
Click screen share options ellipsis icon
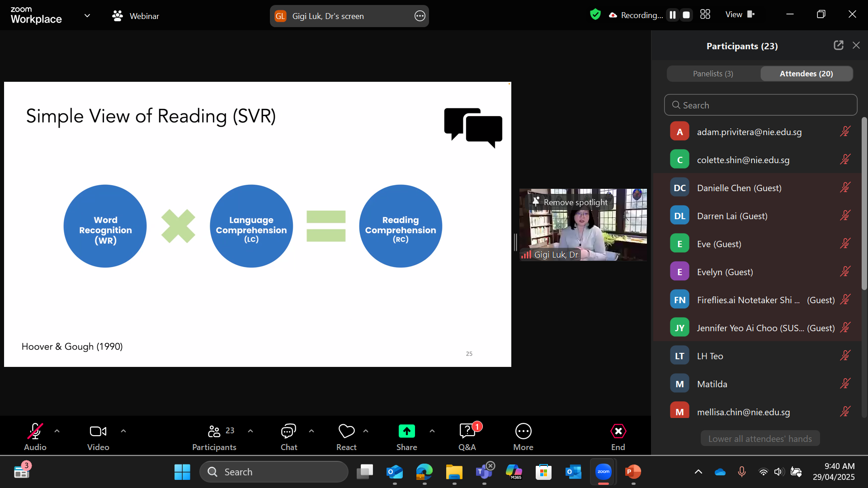tap(420, 16)
